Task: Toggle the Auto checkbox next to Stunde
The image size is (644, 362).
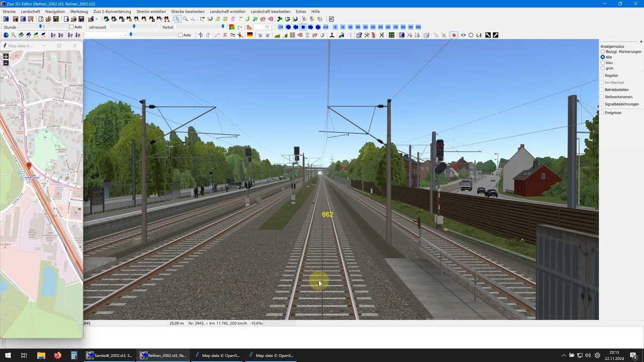Action: point(71,27)
